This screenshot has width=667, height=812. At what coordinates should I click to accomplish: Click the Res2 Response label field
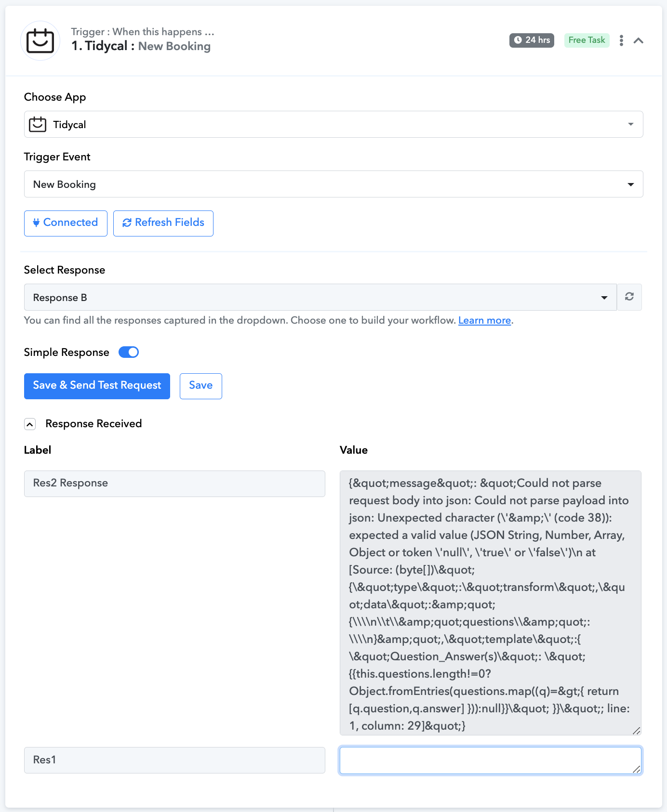(x=174, y=484)
